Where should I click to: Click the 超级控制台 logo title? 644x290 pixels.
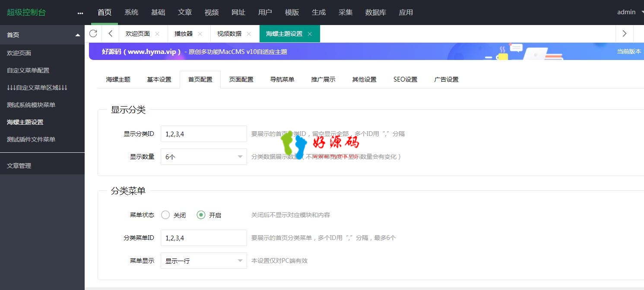click(x=26, y=13)
